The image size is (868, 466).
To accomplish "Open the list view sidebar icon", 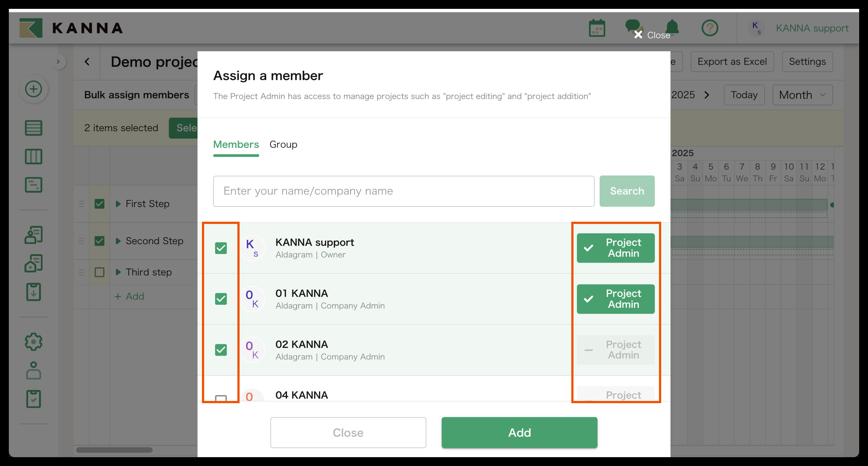I will coord(33,128).
